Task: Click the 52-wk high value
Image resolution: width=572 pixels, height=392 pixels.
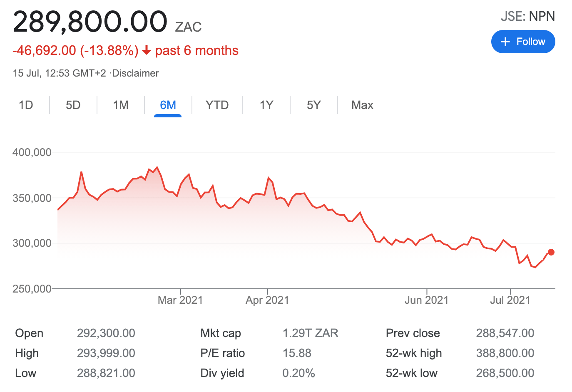Action: 505,353
